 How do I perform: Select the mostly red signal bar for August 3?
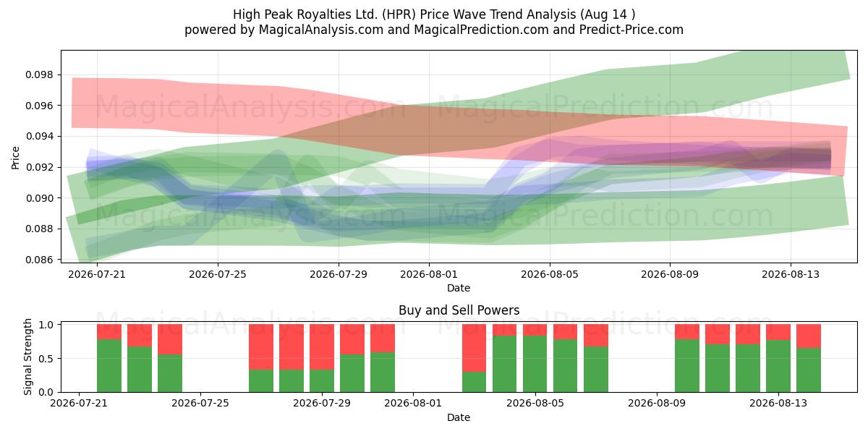tap(474, 358)
